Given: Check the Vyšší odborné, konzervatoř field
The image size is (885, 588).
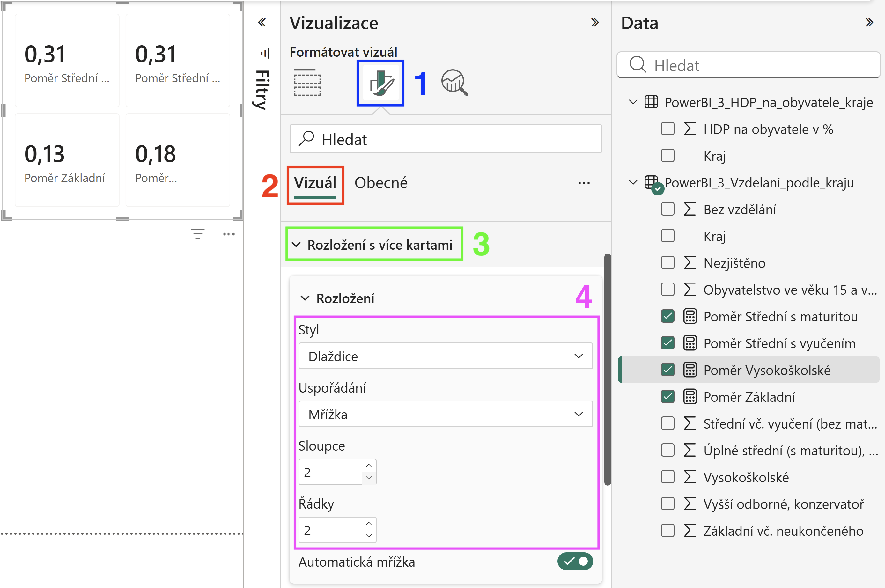Looking at the screenshot, I should 667,503.
